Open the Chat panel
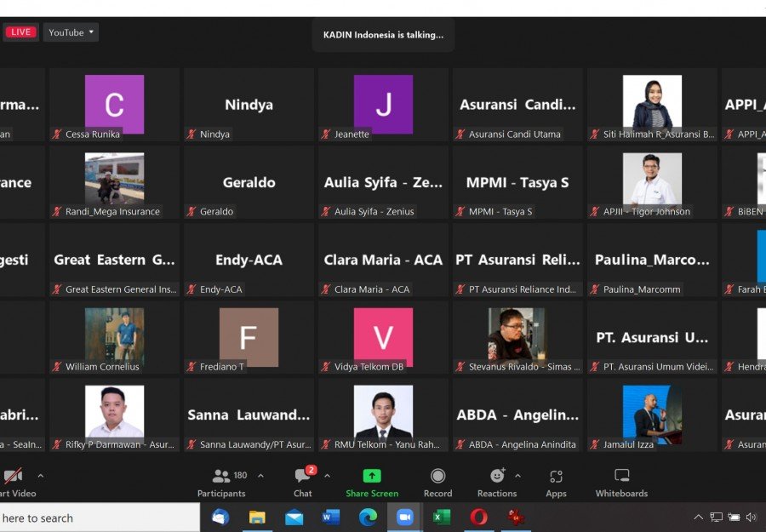Screen dimensions: 766x532 click(x=303, y=483)
